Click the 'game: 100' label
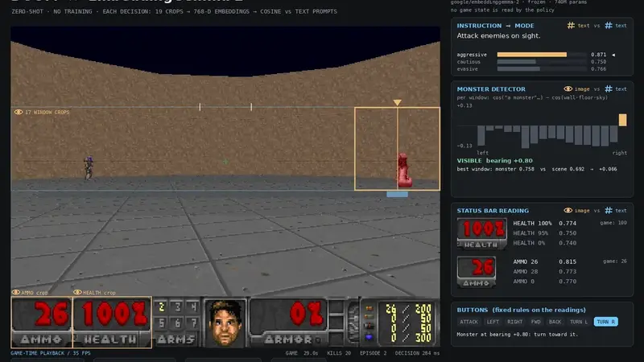The width and height of the screenshot is (644, 362). [613, 223]
